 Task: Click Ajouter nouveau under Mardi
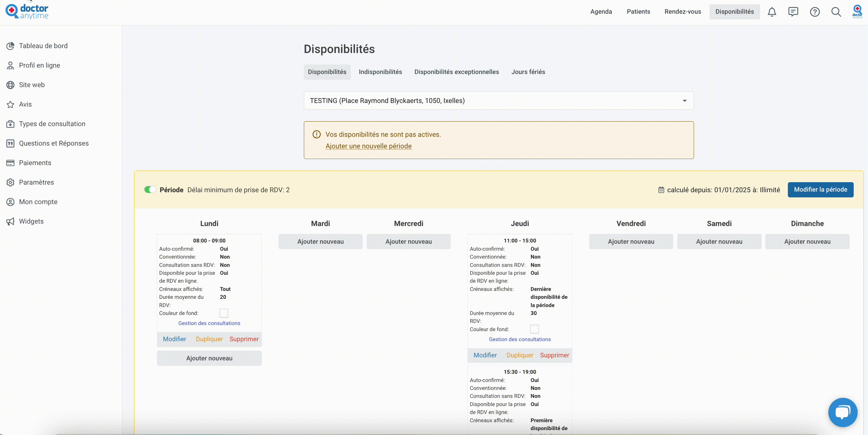[x=320, y=241]
